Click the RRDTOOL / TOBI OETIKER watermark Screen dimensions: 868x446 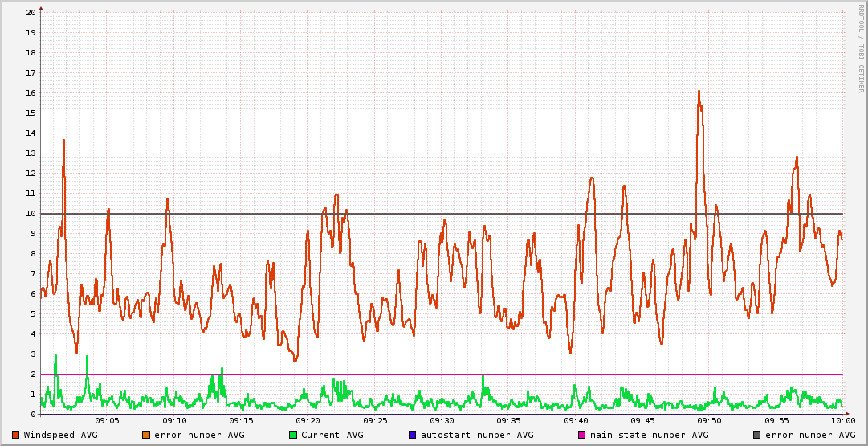[x=860, y=48]
